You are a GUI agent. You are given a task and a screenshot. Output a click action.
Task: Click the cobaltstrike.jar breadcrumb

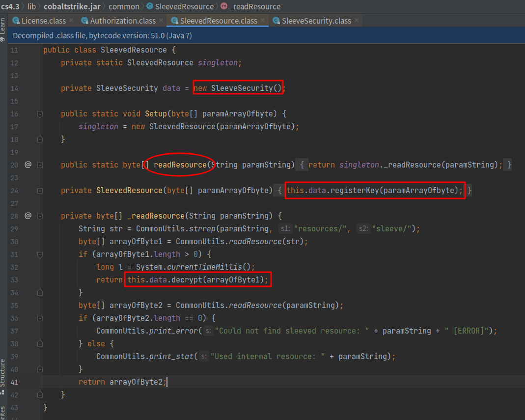pyautogui.click(x=72, y=7)
